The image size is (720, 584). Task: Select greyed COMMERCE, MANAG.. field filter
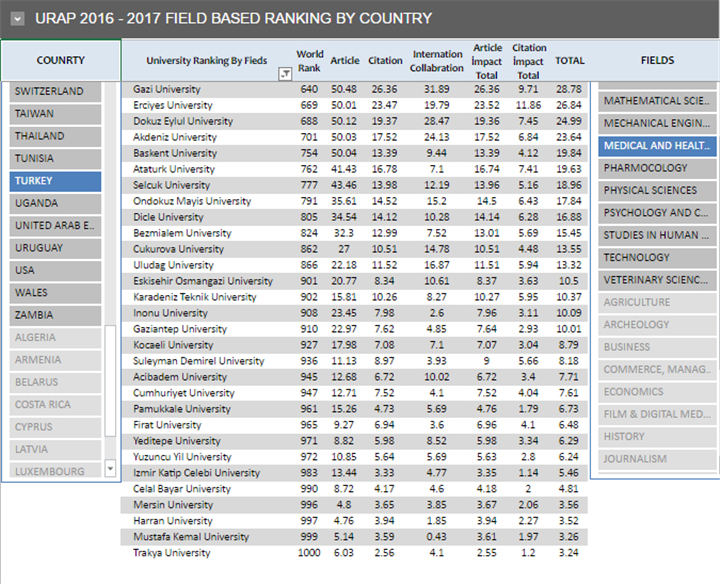(657, 370)
